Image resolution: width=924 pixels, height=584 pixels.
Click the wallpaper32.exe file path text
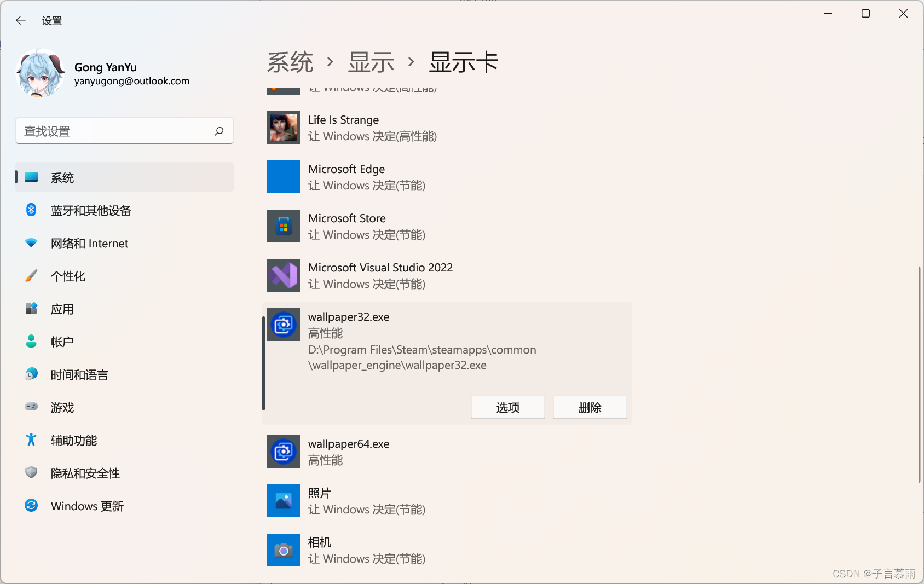[x=422, y=357]
